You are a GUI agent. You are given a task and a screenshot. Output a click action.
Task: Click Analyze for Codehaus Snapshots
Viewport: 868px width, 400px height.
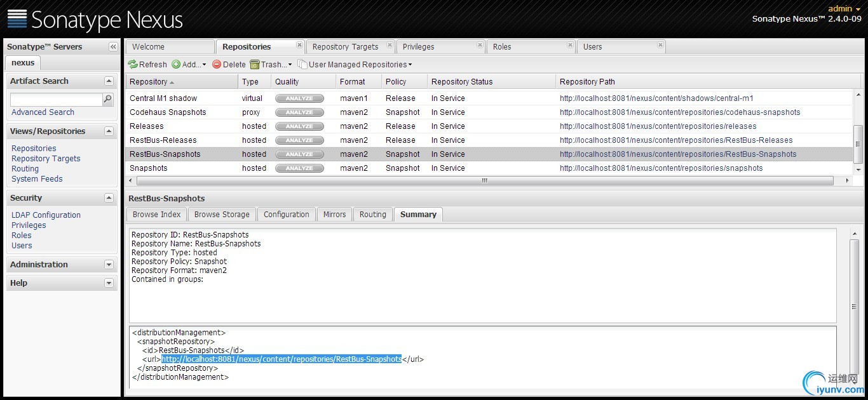coord(299,112)
